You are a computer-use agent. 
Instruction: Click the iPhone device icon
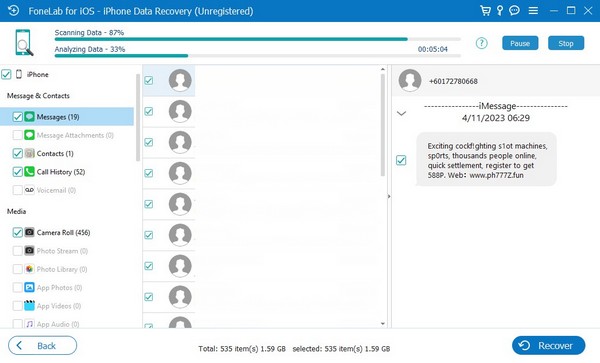(x=19, y=74)
